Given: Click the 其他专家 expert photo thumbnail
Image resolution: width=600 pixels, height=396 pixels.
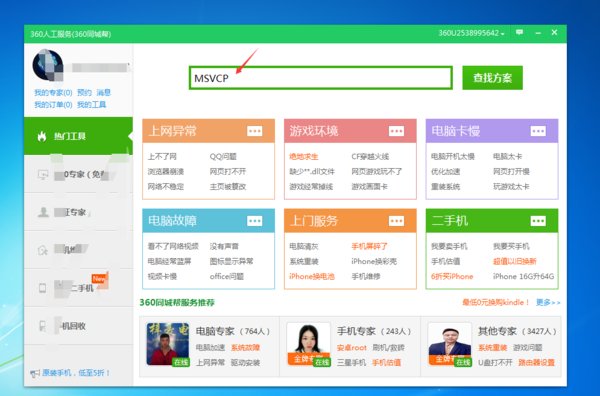Looking at the screenshot, I should tap(450, 344).
